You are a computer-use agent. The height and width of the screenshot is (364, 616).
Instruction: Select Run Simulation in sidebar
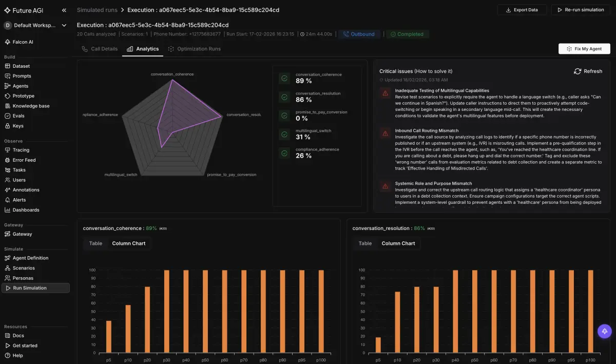pyautogui.click(x=35, y=288)
